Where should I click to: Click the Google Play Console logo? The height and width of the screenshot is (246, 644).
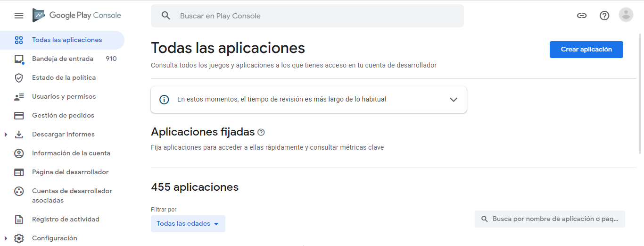point(77,16)
